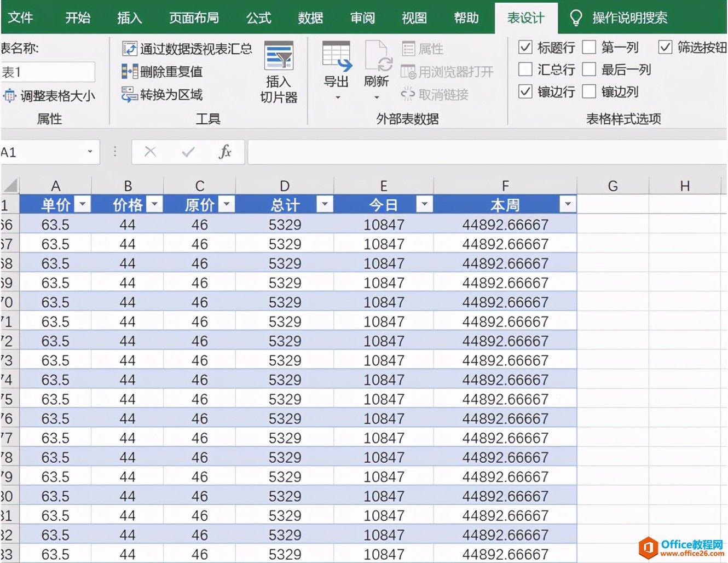Switch to the 数据 tab
Screen dimensions: 728x563
tap(310, 18)
